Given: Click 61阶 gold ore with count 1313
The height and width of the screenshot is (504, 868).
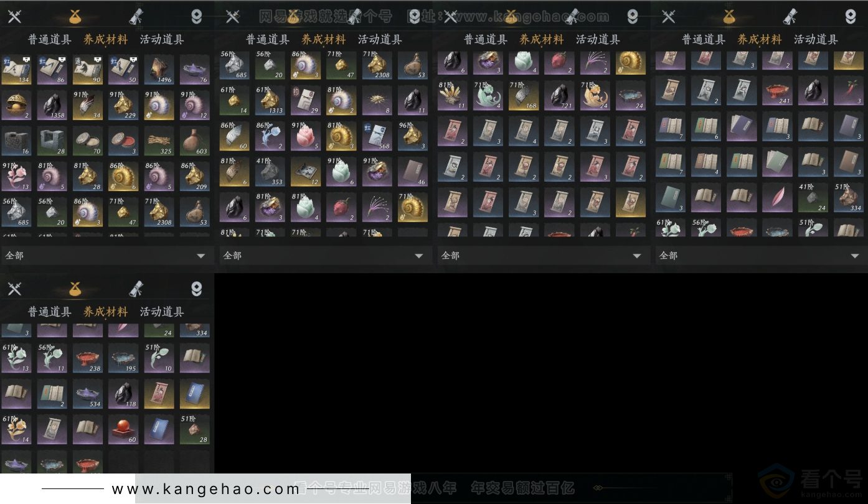Looking at the screenshot, I should coord(270,101).
